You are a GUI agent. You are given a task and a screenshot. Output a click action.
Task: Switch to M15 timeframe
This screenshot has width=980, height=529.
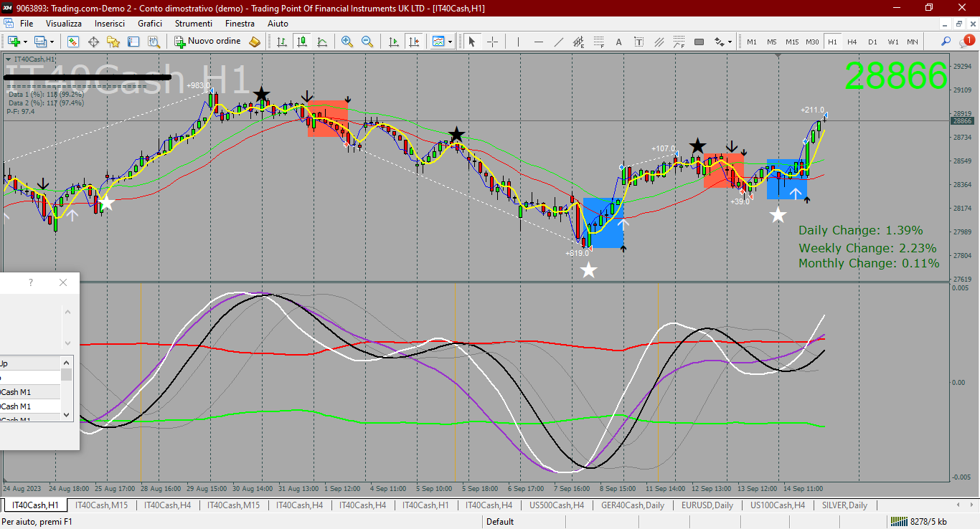point(792,42)
